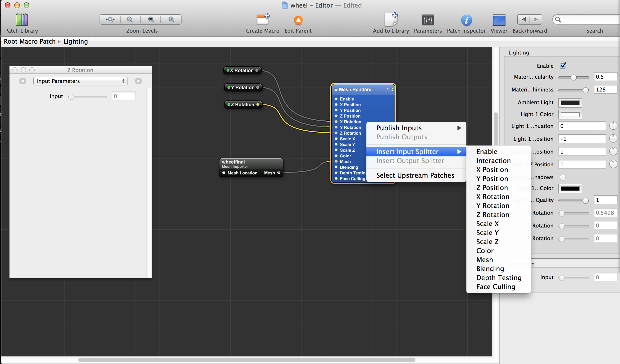Click the zoom-to-fit zoom level button
Image resolution: width=620 pixels, height=364 pixels.
pos(110,19)
